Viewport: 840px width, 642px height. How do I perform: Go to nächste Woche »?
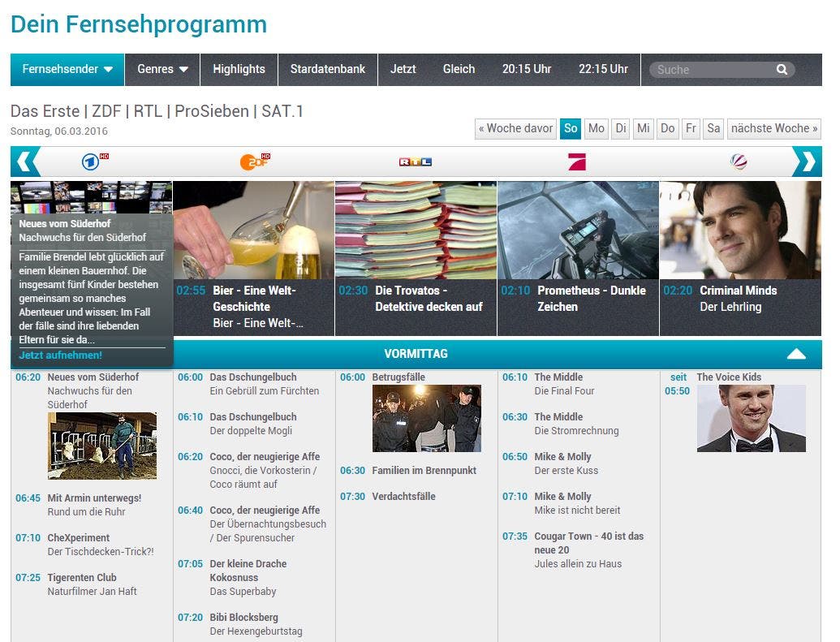point(774,128)
